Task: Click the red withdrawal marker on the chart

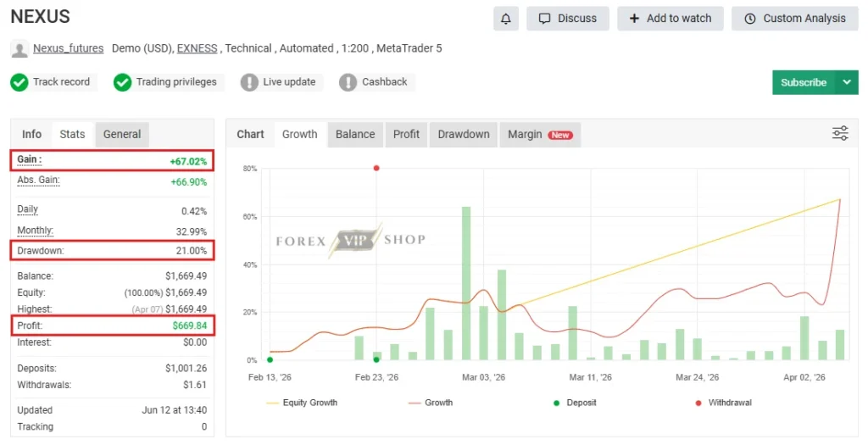Action: click(376, 168)
